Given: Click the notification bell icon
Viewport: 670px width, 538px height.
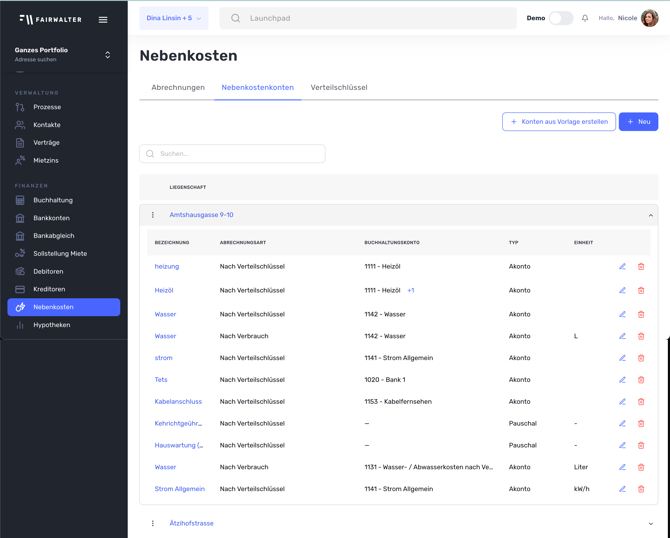Looking at the screenshot, I should tap(585, 18).
